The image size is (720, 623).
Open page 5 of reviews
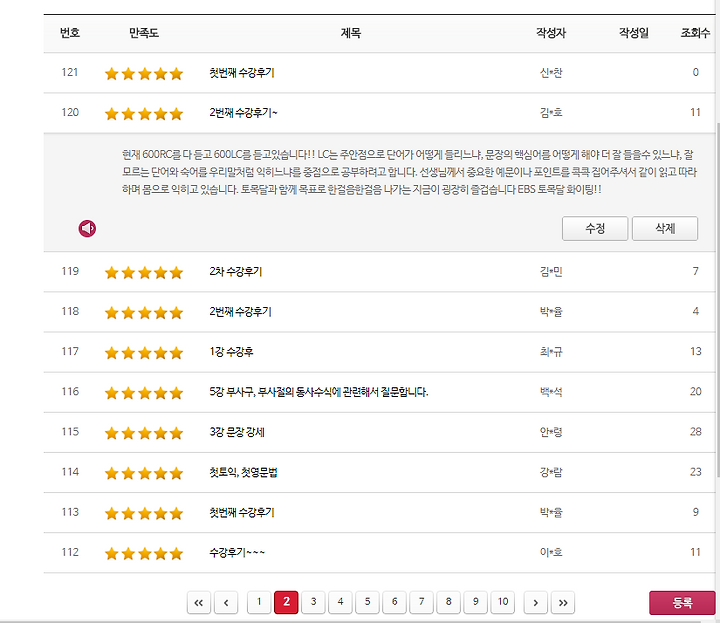tap(367, 602)
